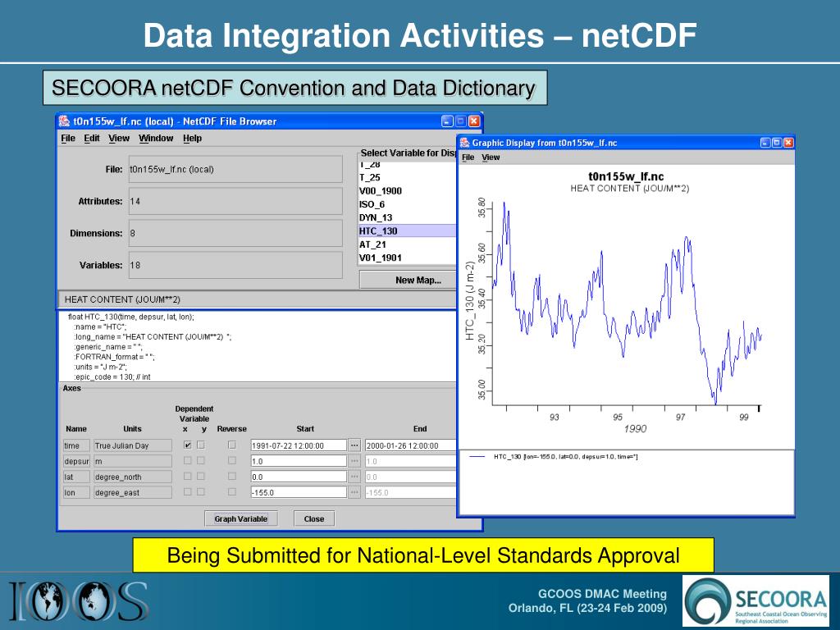Screen dimensions: 840x630
Task: Open Window menu in NetCDF File Browser
Action: [x=156, y=138]
